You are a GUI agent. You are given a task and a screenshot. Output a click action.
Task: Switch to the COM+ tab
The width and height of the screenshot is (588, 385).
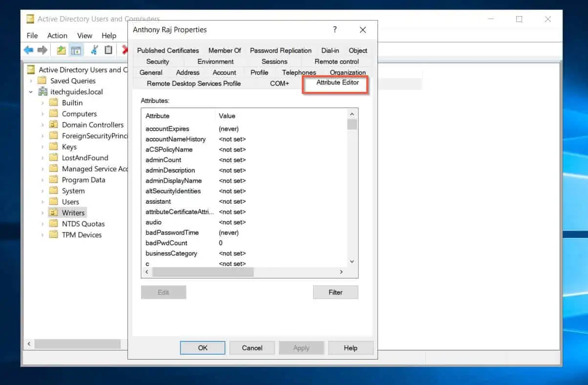280,84
